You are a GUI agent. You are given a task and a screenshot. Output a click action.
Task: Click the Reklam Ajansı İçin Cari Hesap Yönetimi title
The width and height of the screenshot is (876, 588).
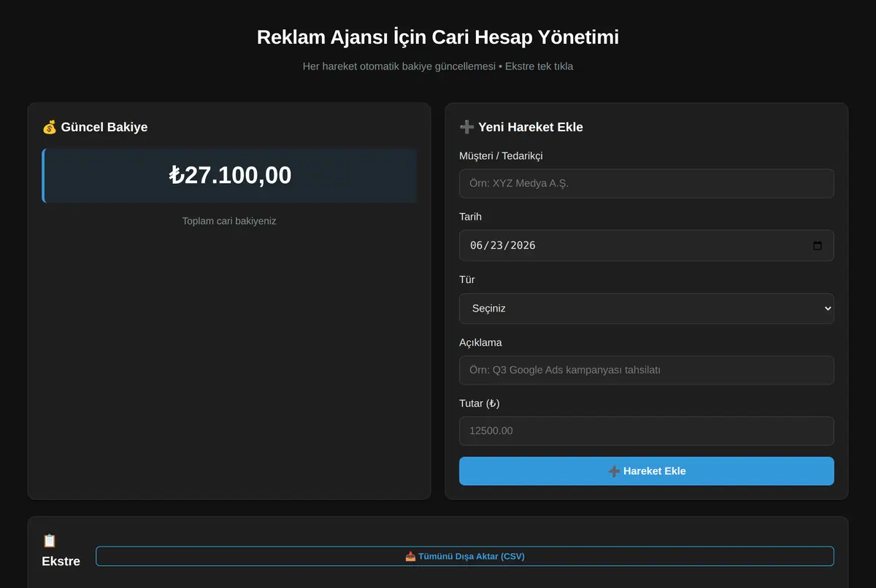(x=438, y=37)
